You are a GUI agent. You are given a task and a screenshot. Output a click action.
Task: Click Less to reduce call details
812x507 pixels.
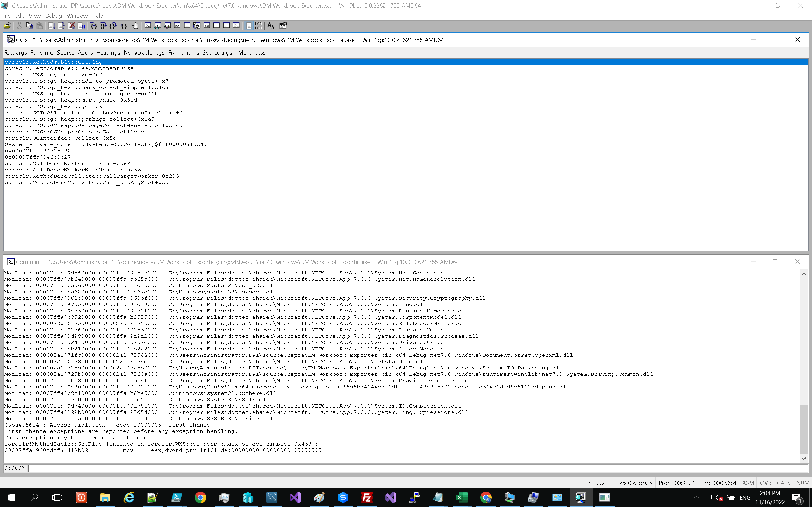coord(260,53)
